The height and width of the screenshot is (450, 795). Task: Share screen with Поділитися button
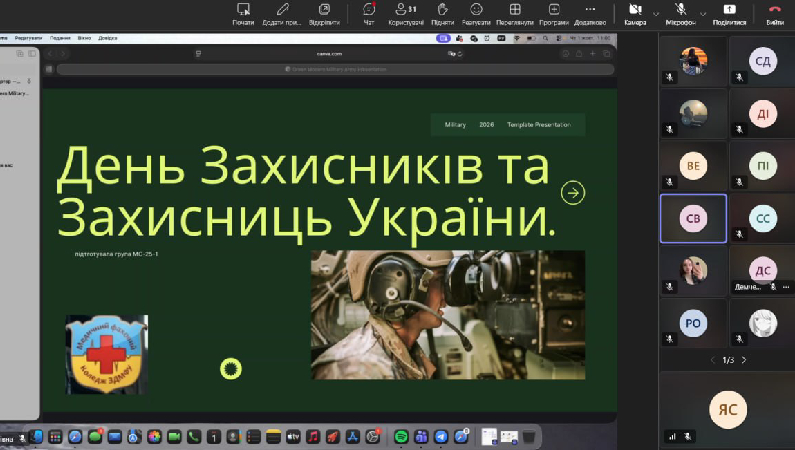point(730,14)
